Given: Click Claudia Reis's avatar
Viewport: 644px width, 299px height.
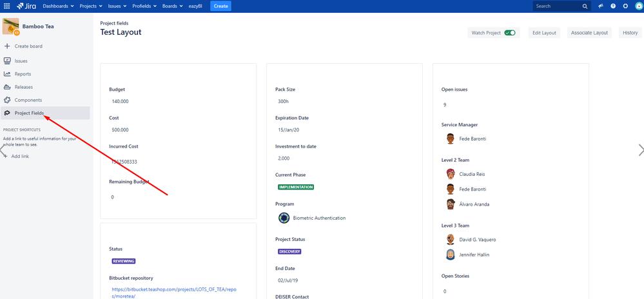Looking at the screenshot, I should [451, 174].
